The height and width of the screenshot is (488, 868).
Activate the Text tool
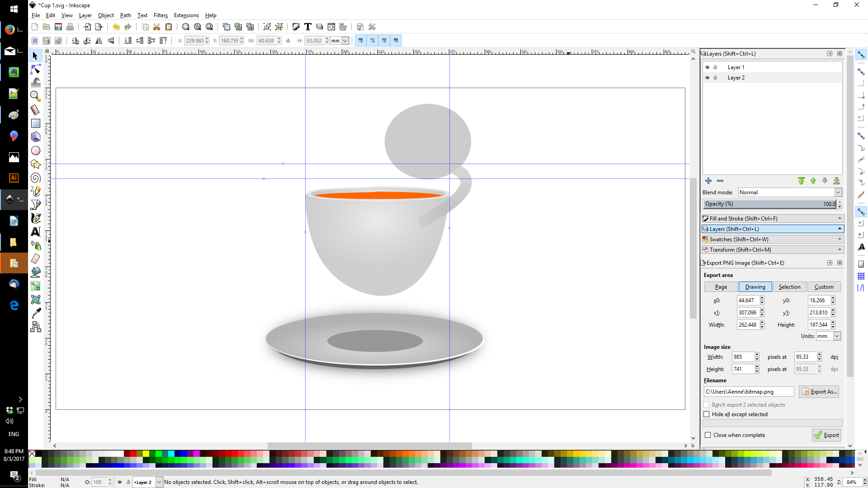[36, 232]
